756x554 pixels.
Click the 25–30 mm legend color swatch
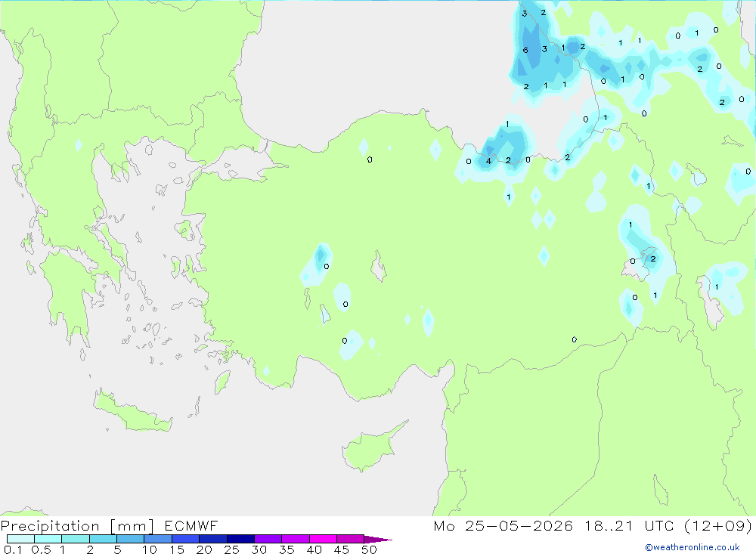pyautogui.click(x=240, y=539)
